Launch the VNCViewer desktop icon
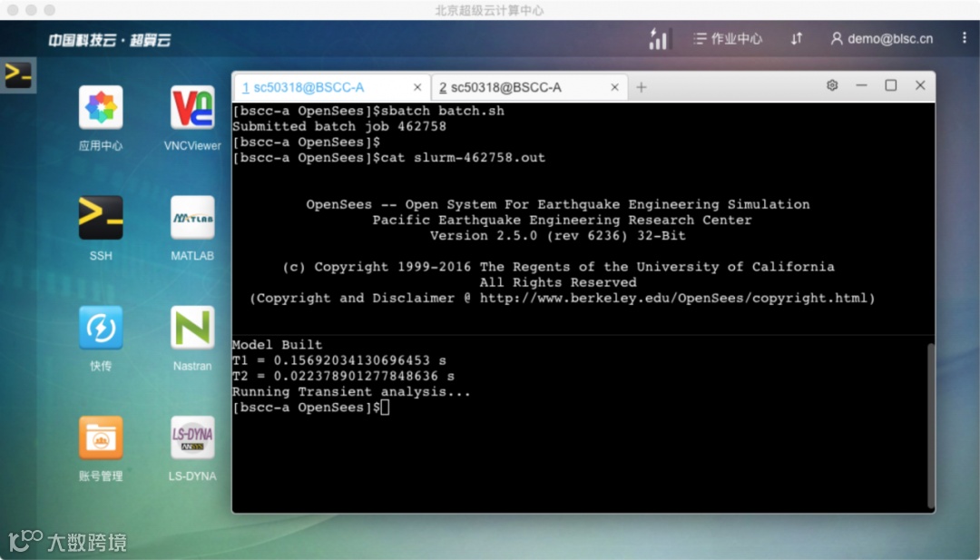This screenshot has width=980, height=560. (192, 107)
